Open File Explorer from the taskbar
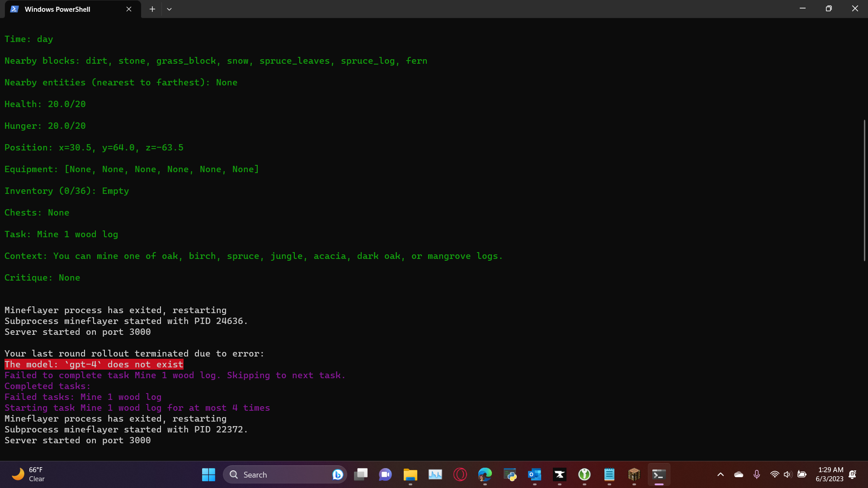 pos(410,475)
